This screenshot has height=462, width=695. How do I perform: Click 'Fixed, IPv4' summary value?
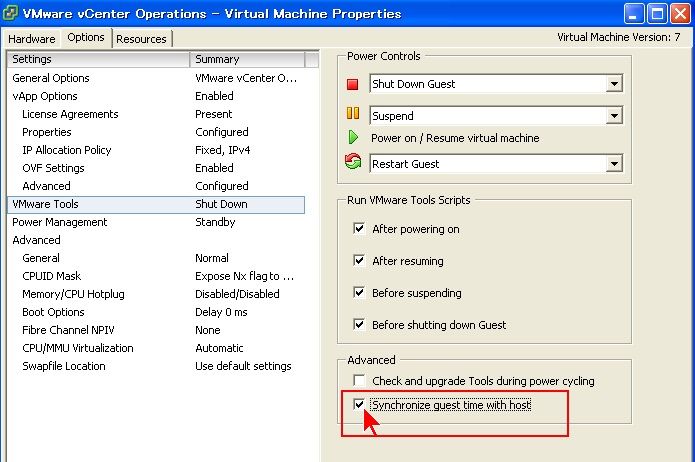pos(223,150)
